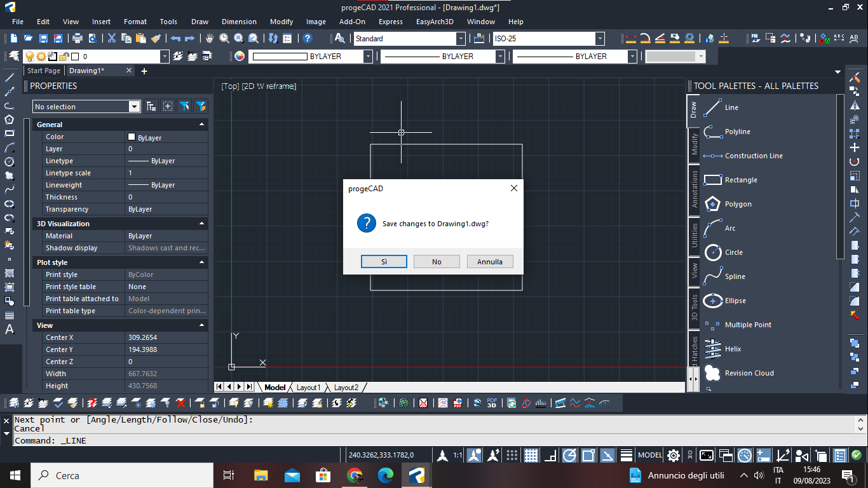Click No to discard drawing changes
The height and width of the screenshot is (488, 868).
437,262
